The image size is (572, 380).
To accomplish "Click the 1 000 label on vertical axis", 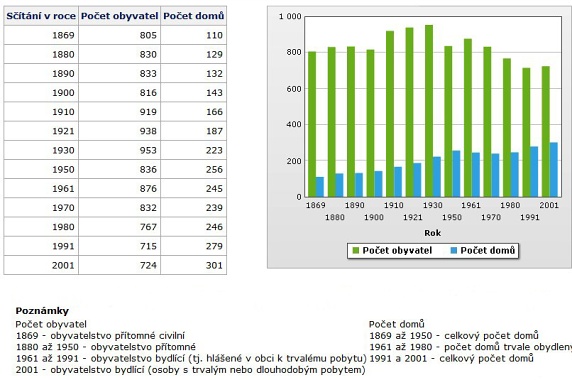I will pyautogui.click(x=290, y=16).
